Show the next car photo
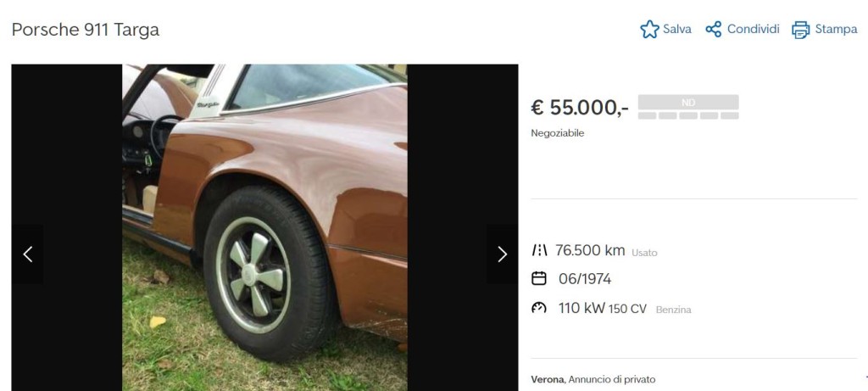The width and height of the screenshot is (868, 391). [502, 254]
